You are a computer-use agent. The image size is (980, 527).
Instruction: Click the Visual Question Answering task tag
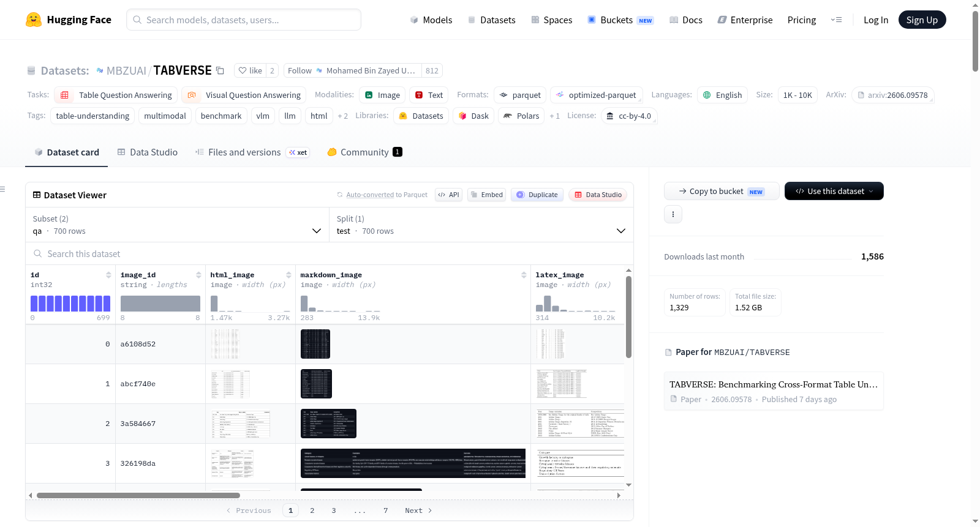(x=244, y=95)
